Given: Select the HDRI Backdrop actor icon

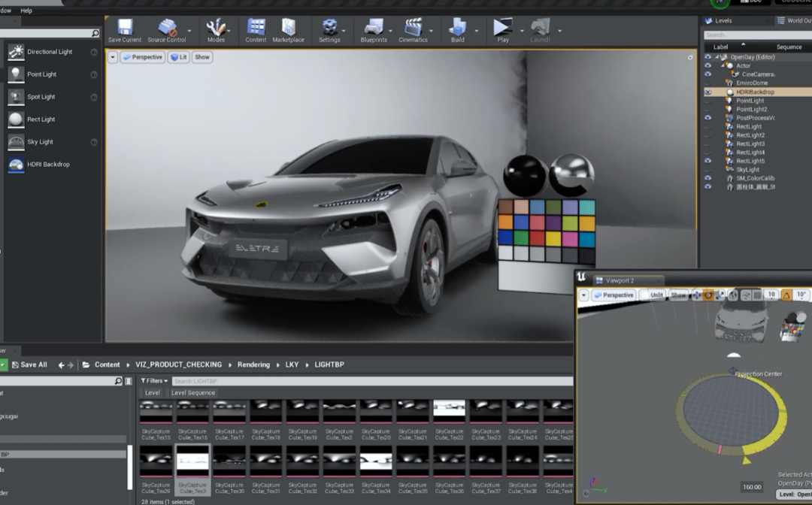Looking at the screenshot, I should pos(16,165).
